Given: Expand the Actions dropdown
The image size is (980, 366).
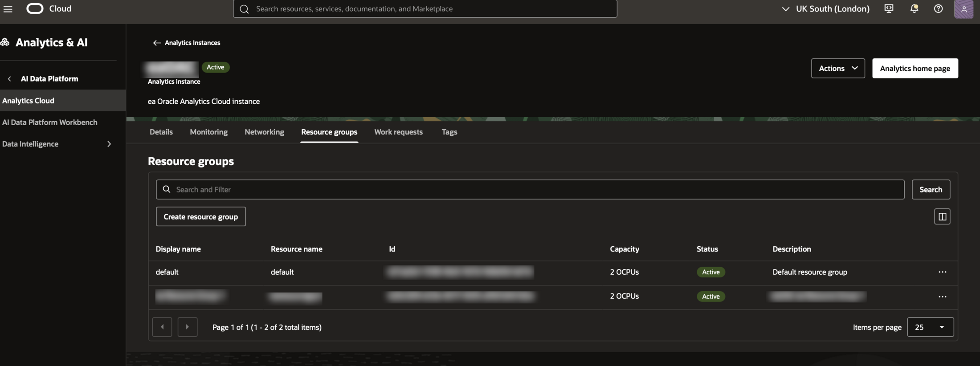Looking at the screenshot, I should coord(838,68).
